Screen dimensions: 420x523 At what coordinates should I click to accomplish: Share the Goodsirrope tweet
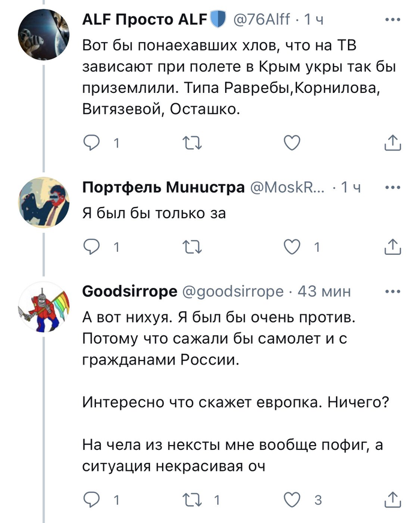(391, 499)
